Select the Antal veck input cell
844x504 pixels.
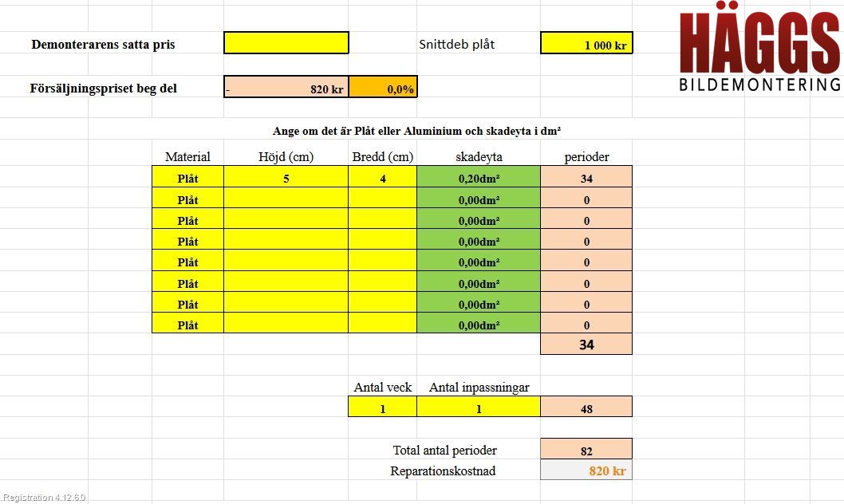383,408
